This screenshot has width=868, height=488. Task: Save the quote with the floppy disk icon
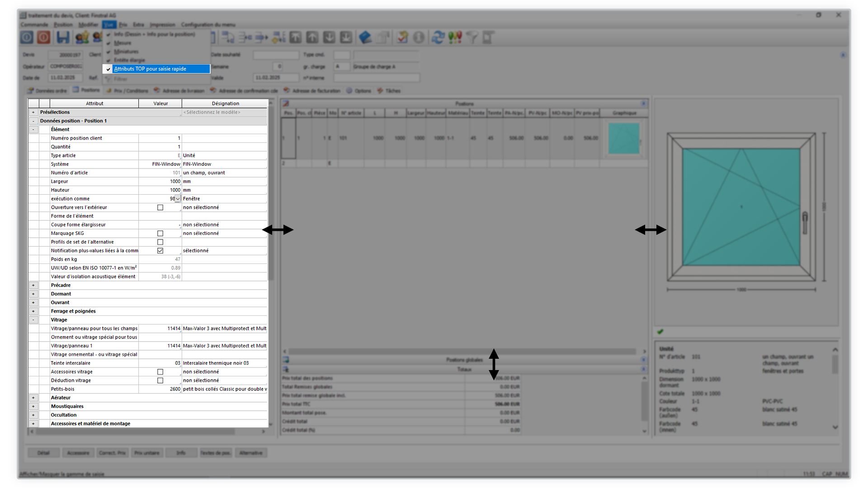pyautogui.click(x=63, y=37)
